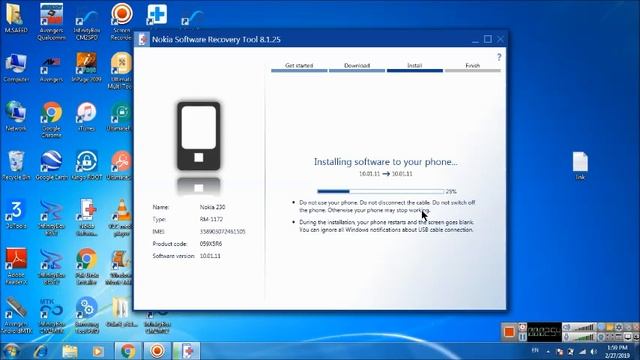Open the lnk file on desktop
640x360 pixels.
click(580, 165)
